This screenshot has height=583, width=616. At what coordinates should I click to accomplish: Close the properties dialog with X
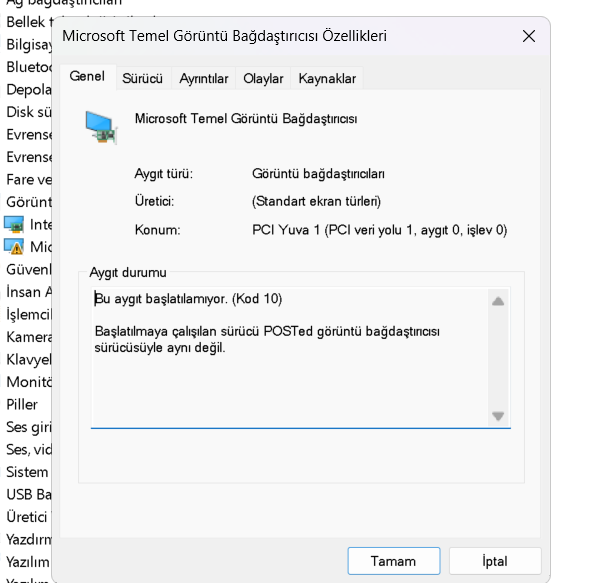(529, 36)
